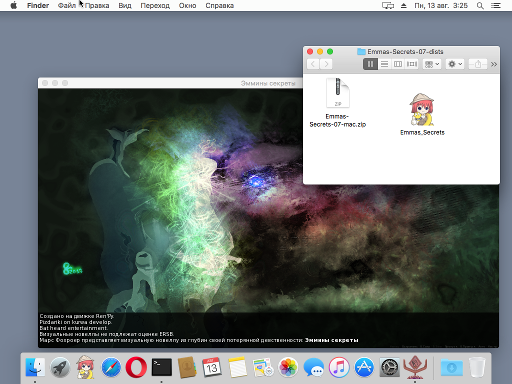Screen dimensions: 512x384
Task: Go back with the Finder back arrow
Action: [313, 64]
